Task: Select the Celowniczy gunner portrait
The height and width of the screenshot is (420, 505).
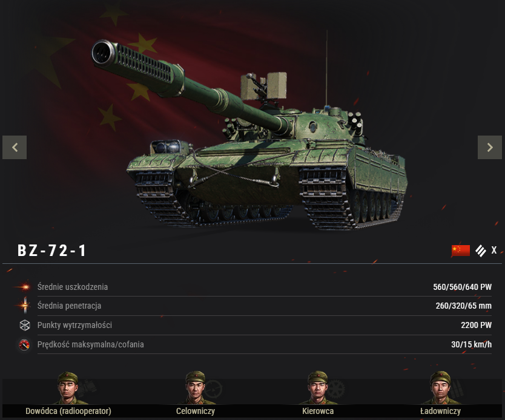Action: coord(196,388)
